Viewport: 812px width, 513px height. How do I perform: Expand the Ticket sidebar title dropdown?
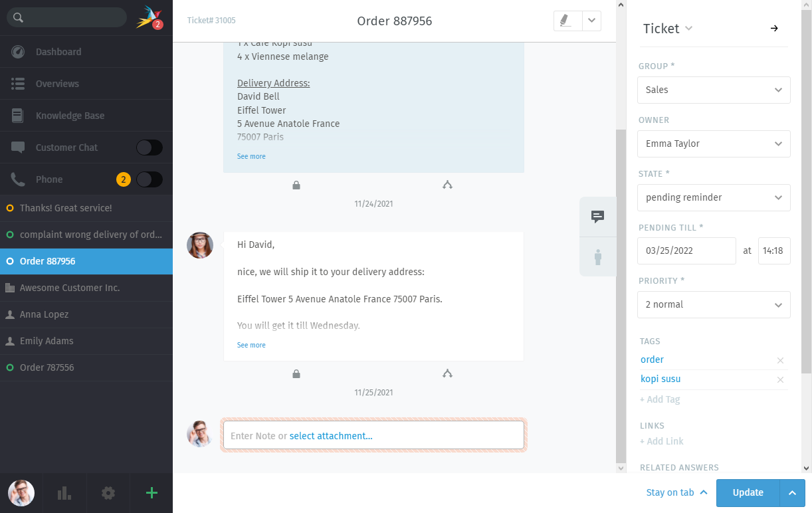coord(688,29)
